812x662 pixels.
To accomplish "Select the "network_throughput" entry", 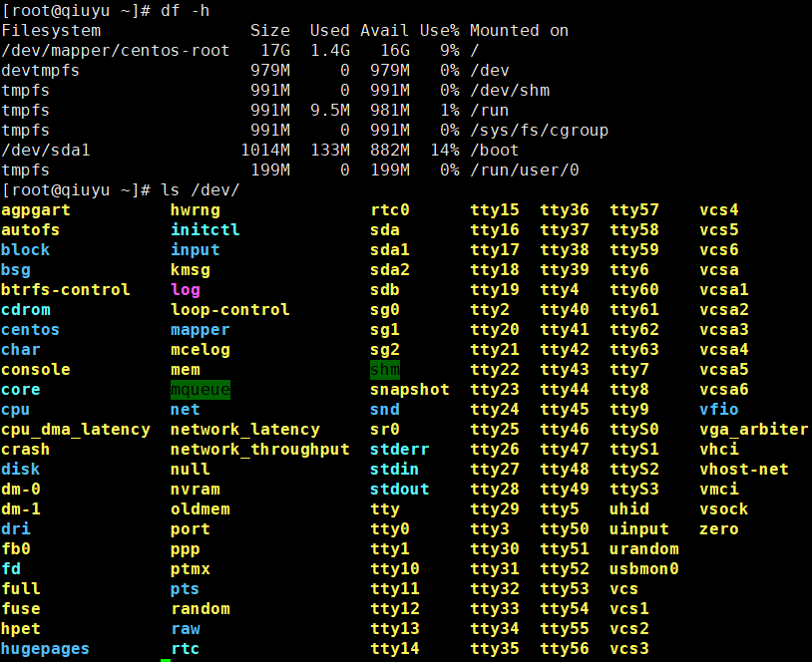I will [260, 450].
